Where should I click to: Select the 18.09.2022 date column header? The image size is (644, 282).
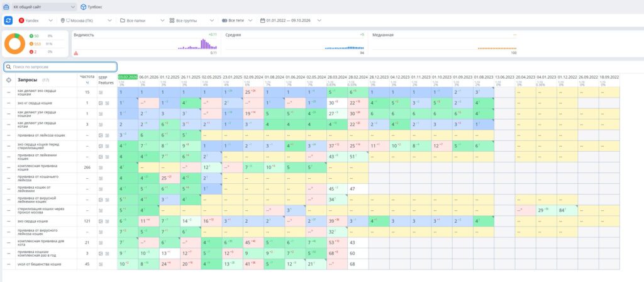coord(609,77)
